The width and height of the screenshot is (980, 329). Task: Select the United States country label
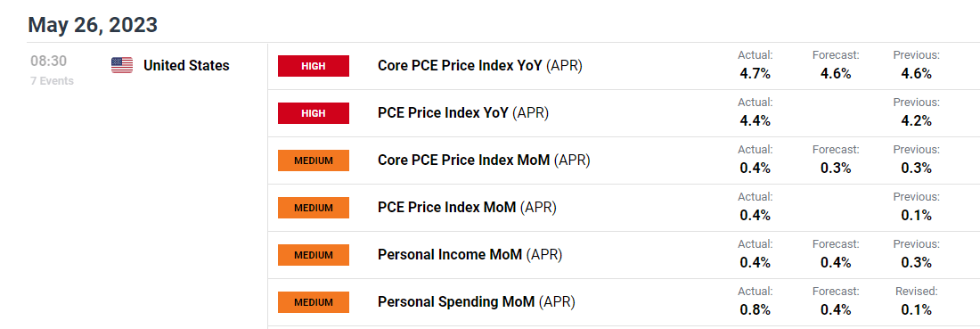click(186, 65)
